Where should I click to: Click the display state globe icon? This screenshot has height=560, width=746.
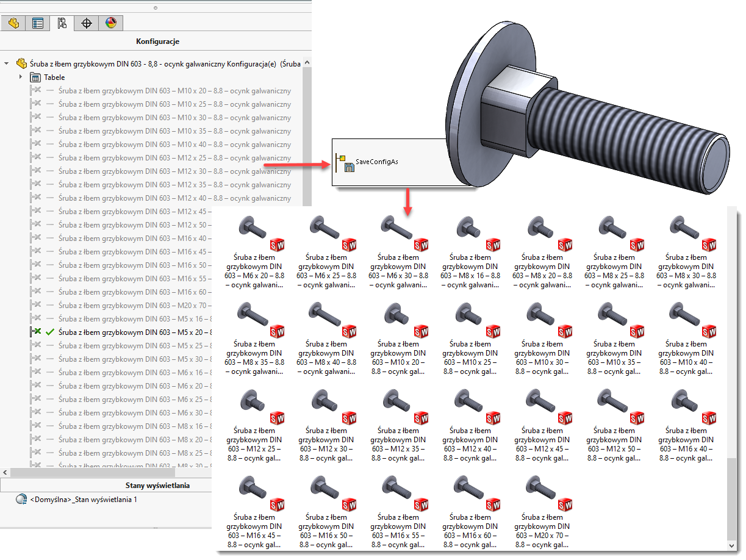[22, 500]
